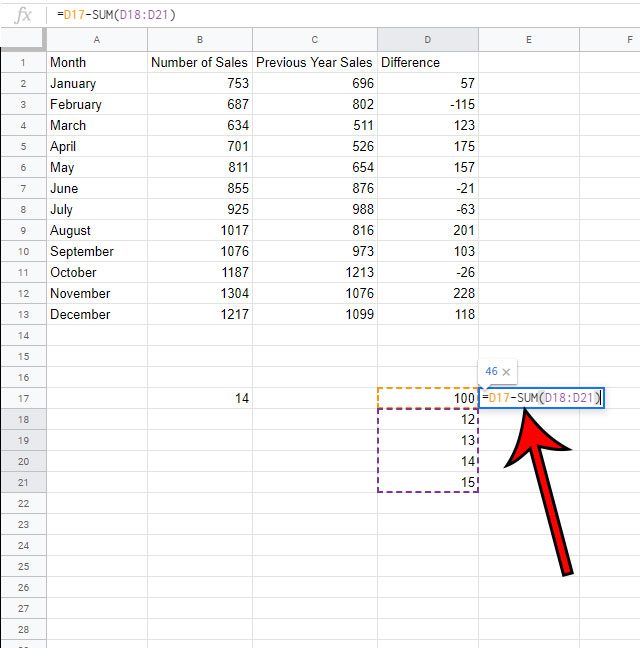
Task: Select column A header
Action: [x=96, y=39]
